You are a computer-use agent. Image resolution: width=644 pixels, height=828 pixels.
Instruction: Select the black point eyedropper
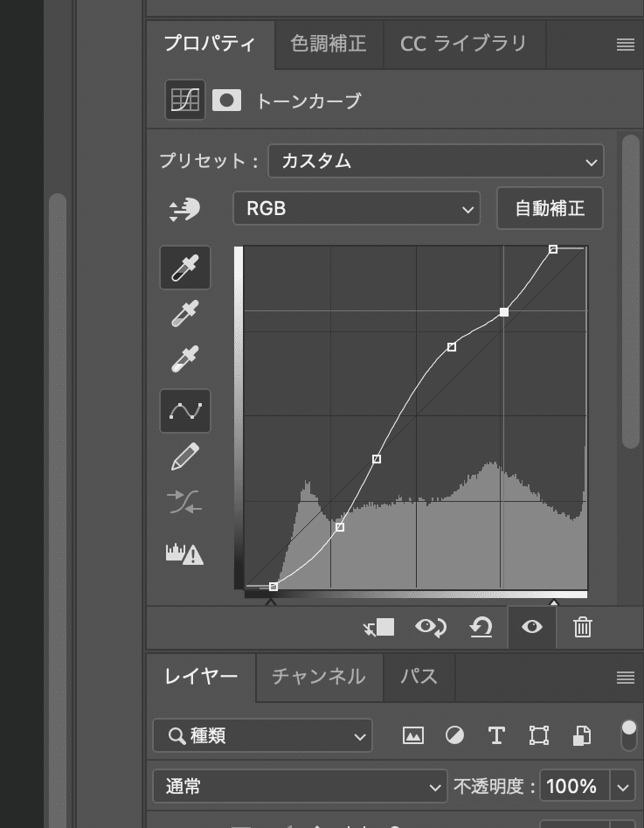184,268
